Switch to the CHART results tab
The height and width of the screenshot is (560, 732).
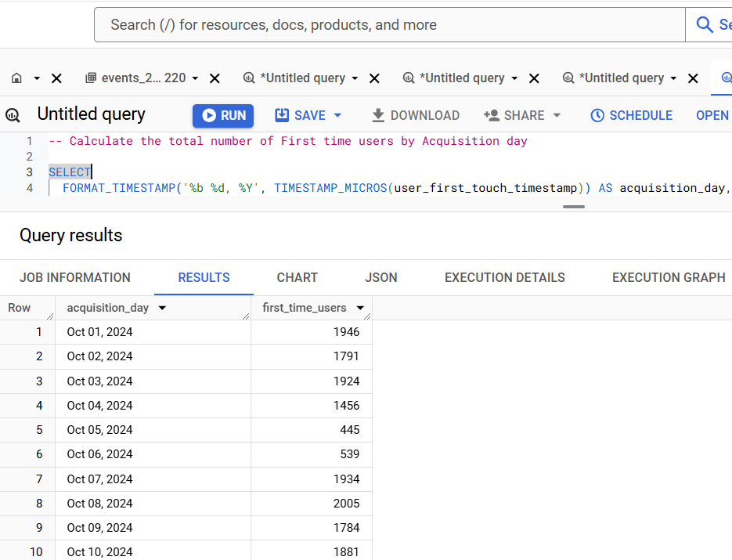pyautogui.click(x=297, y=277)
